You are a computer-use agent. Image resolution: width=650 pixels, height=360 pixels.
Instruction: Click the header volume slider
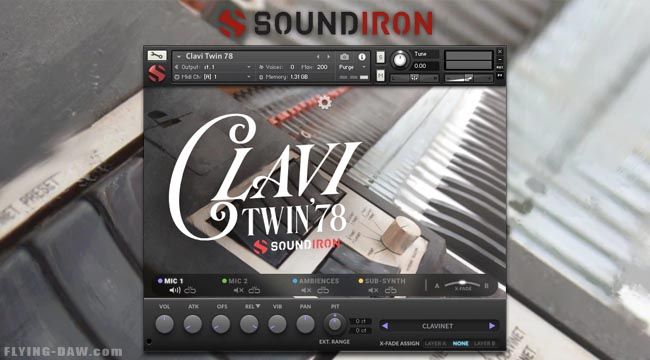coord(468,78)
